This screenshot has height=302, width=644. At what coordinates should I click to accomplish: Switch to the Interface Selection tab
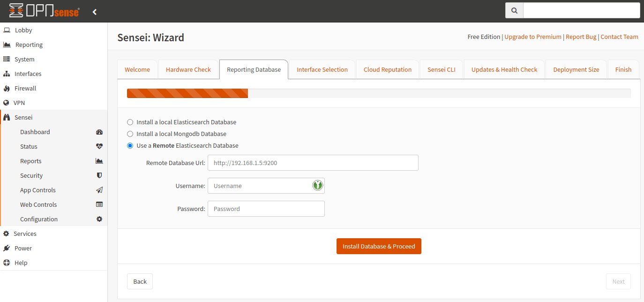coord(322,70)
